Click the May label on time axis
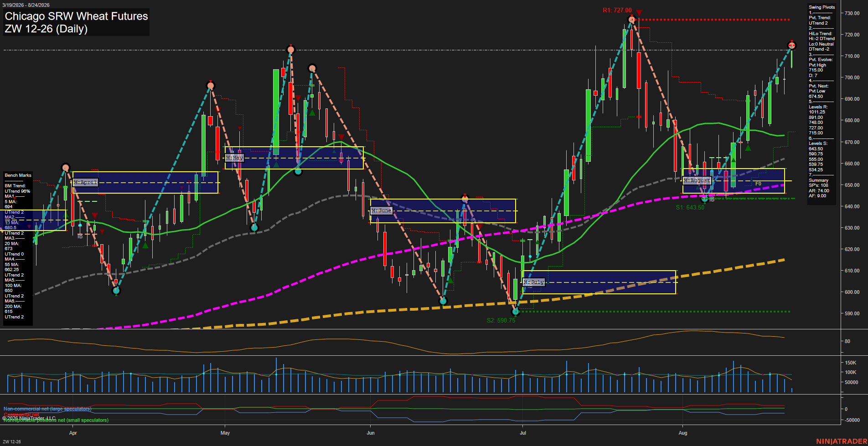 (x=225, y=433)
